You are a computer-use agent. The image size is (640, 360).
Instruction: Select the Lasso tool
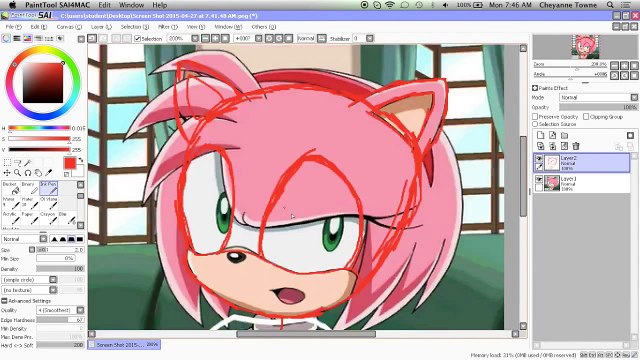[18, 163]
